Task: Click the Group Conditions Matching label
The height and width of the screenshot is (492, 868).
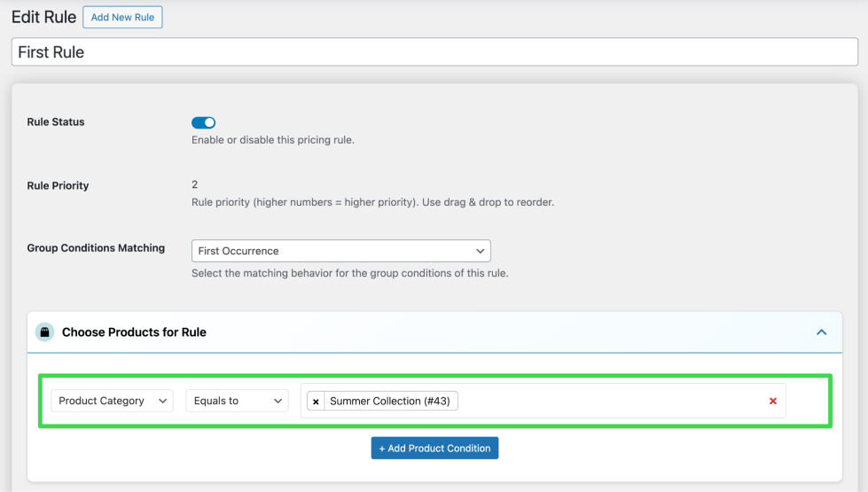Action: 96,248
